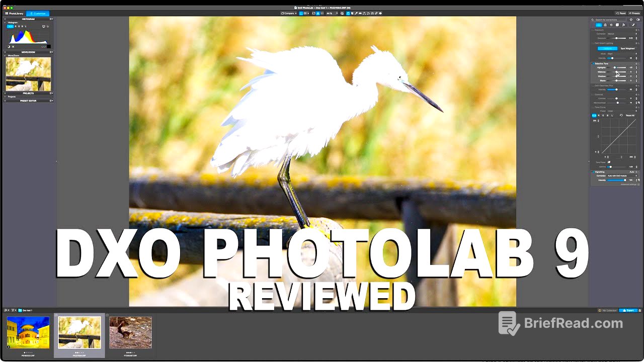Toggle the Tone Curve correction on/off

593,107
